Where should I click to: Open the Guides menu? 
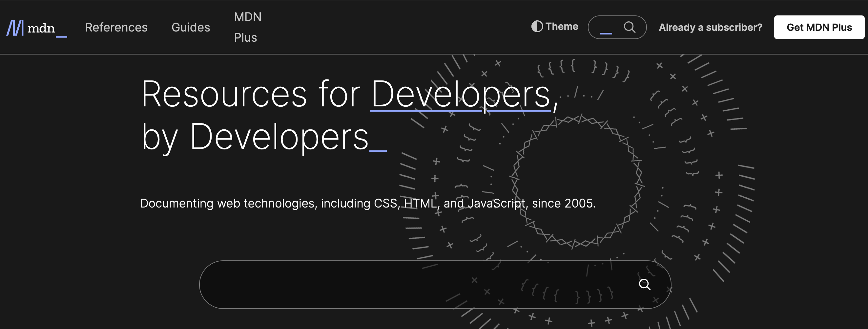click(191, 27)
